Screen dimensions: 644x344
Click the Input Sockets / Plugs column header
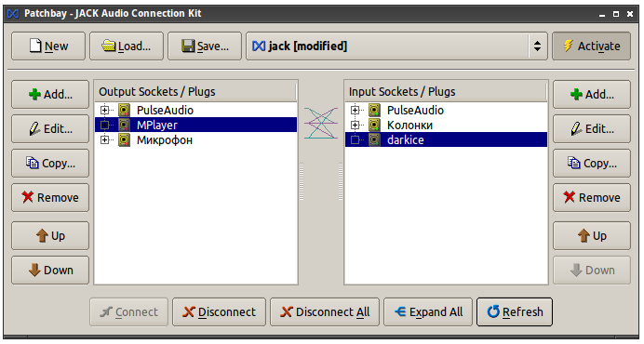[446, 91]
